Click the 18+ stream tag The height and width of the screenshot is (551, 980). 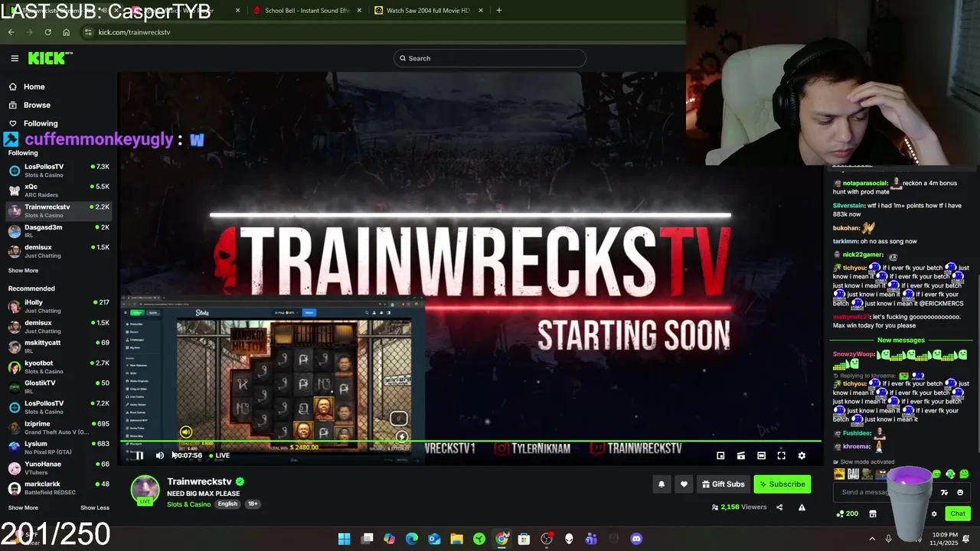[x=253, y=504]
